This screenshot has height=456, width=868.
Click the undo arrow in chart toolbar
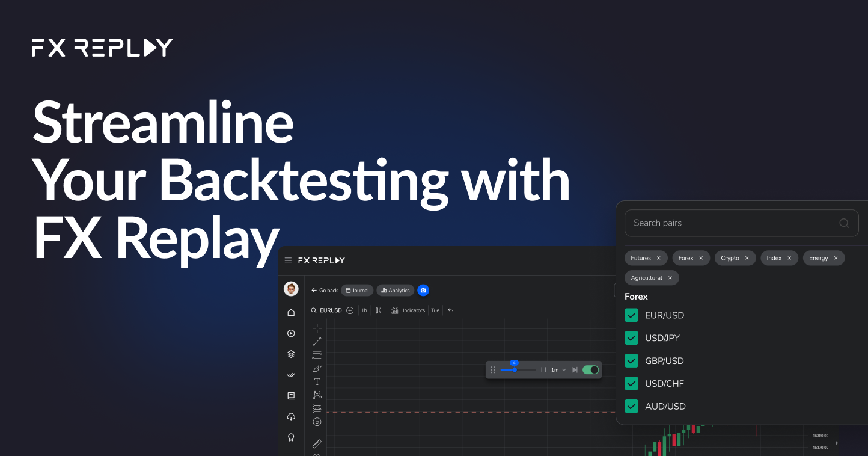[x=450, y=310]
